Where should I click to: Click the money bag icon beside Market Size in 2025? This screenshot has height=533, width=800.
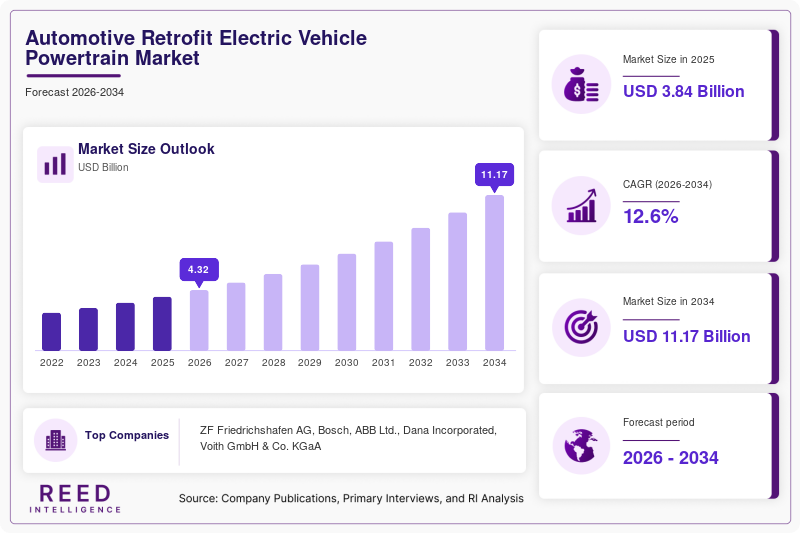(581, 84)
